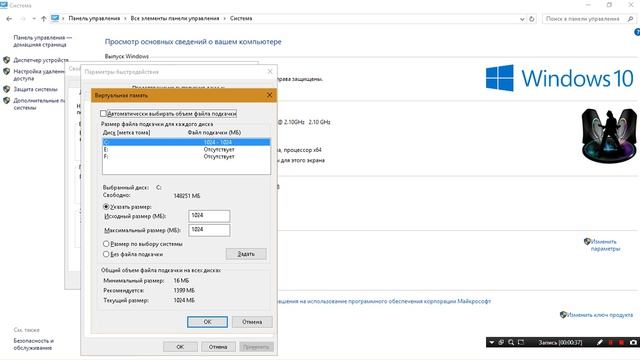Click shield icon beside remote access settings
640x360 pixels.
coord(7,71)
